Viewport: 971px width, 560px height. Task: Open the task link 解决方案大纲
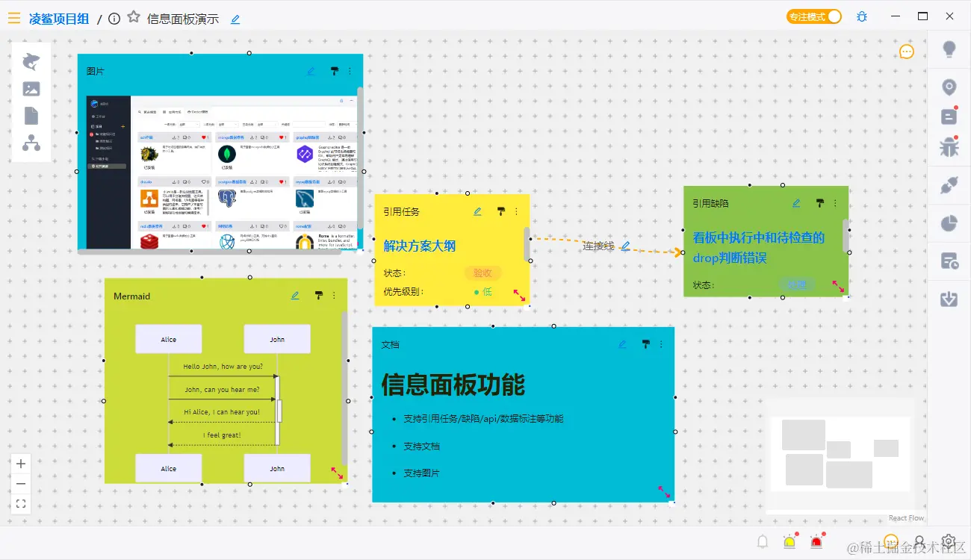pos(420,246)
